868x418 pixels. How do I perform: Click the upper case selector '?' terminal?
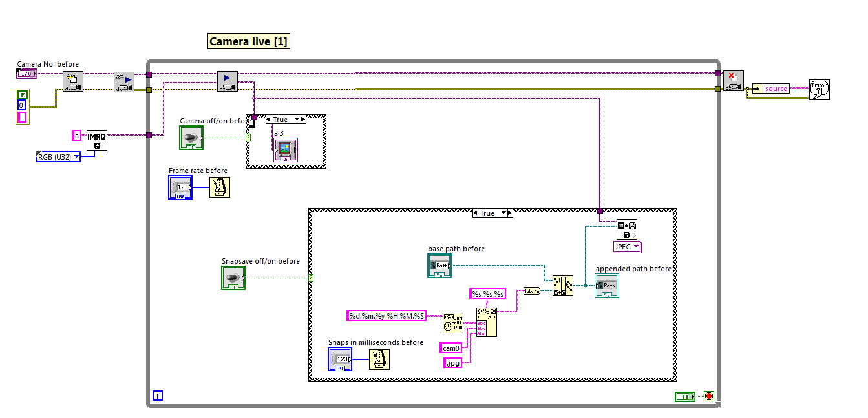(x=248, y=137)
